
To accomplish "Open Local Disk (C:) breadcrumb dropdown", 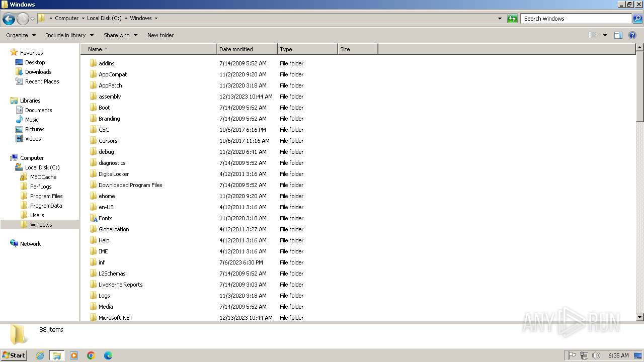I will click(x=126, y=19).
